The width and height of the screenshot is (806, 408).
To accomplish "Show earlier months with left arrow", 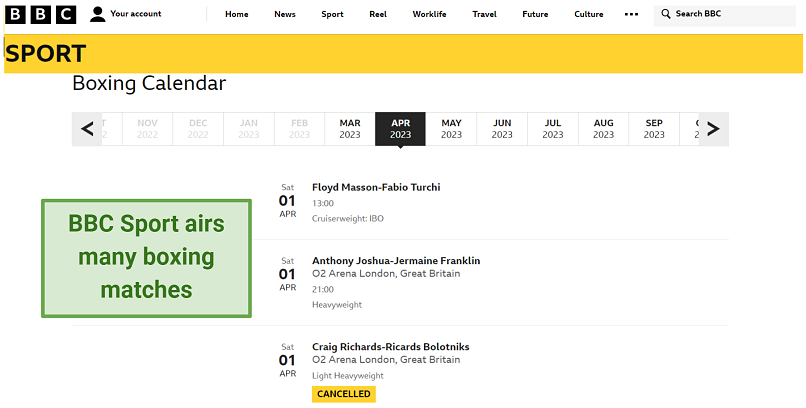I will [x=87, y=129].
